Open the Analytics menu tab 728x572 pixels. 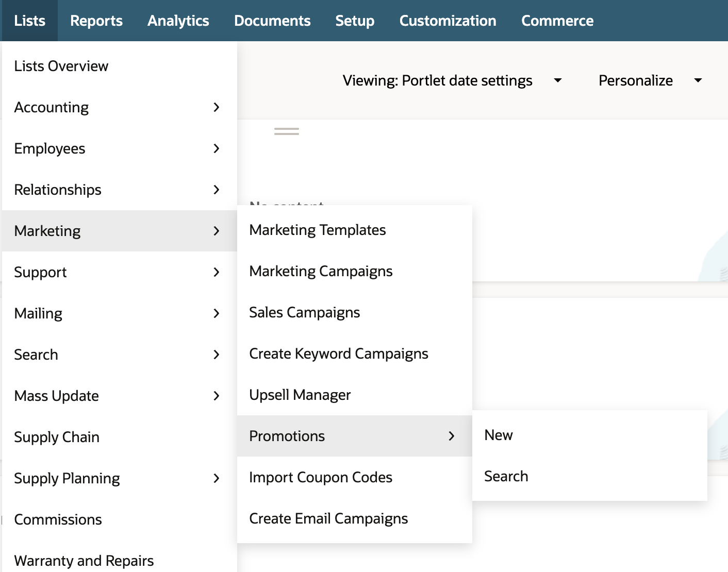pos(178,21)
